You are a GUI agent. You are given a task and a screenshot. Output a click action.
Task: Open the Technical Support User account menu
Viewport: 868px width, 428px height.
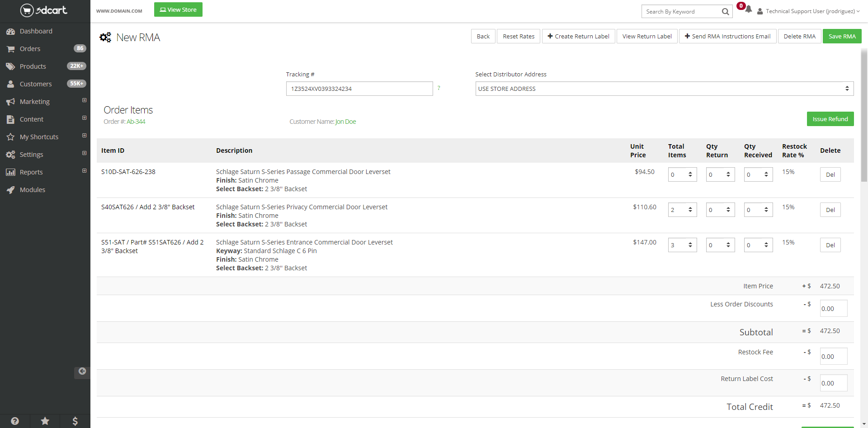point(809,11)
